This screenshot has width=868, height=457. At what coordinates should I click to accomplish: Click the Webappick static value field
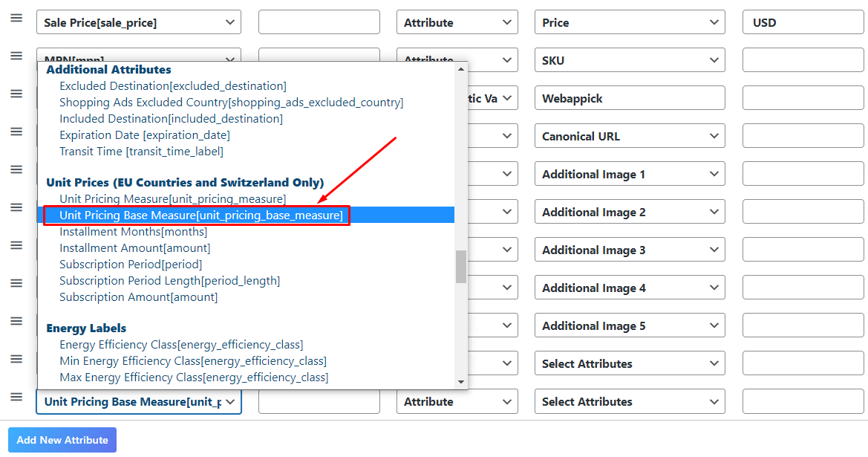pos(629,98)
